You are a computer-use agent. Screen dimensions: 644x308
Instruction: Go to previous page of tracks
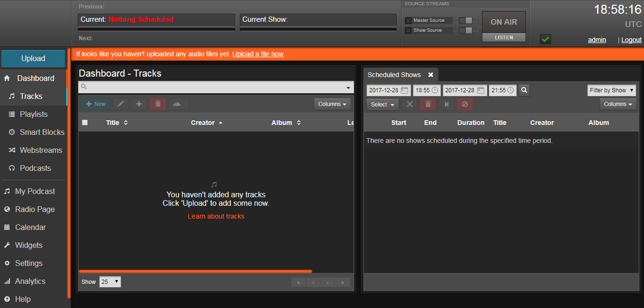point(313,282)
